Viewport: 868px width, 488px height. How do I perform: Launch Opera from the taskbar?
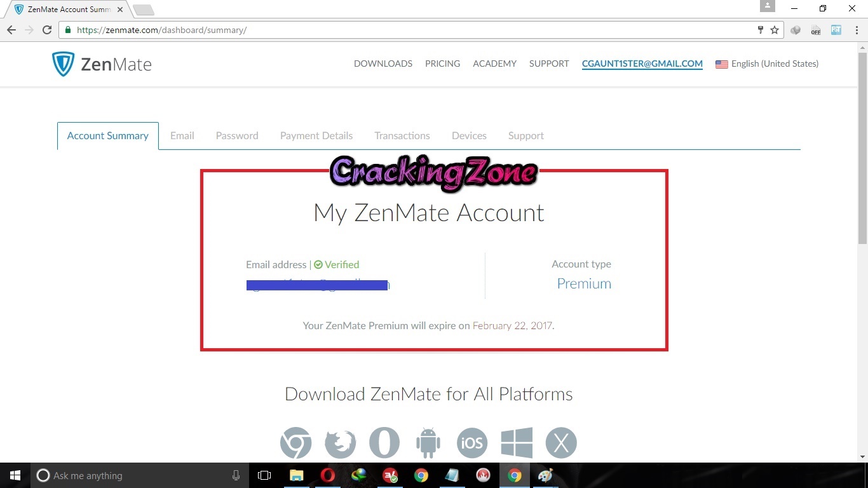328,475
